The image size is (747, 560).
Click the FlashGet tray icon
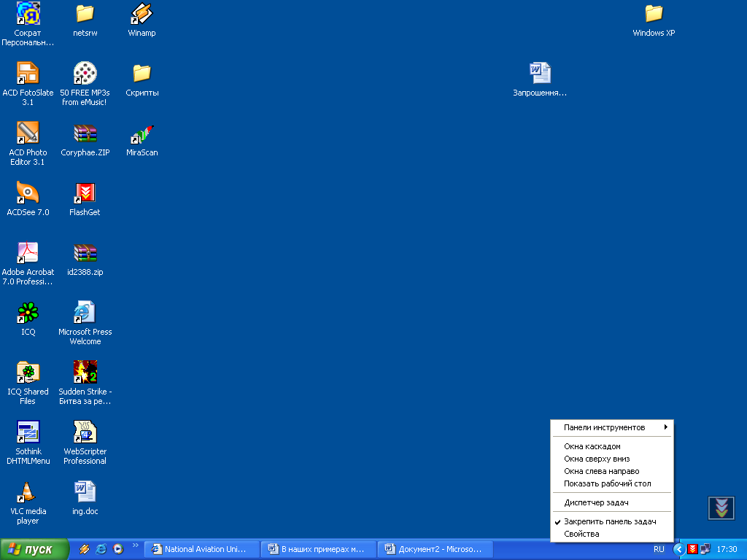click(x=693, y=549)
